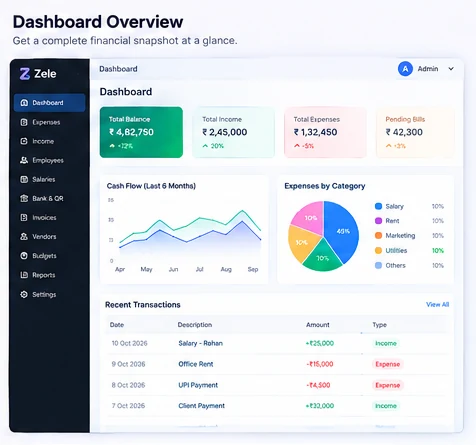476x445 pixels.
Task: Click the Total Income up arrow
Action: click(x=205, y=146)
